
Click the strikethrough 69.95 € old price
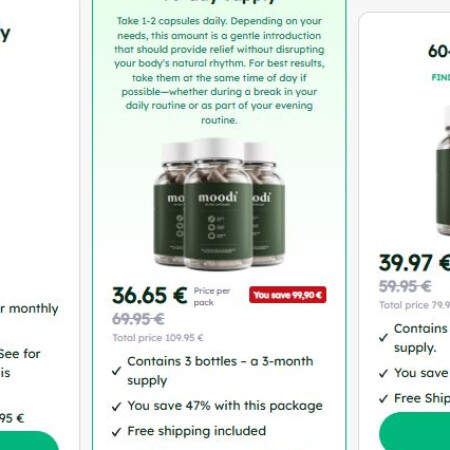click(138, 319)
